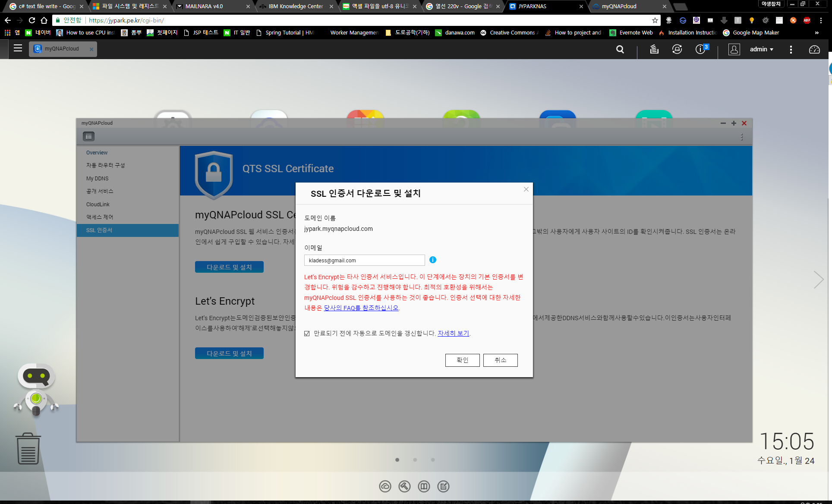Screen dimensions: 832x504
Task: Expand the admin account dropdown
Action: [x=762, y=49]
